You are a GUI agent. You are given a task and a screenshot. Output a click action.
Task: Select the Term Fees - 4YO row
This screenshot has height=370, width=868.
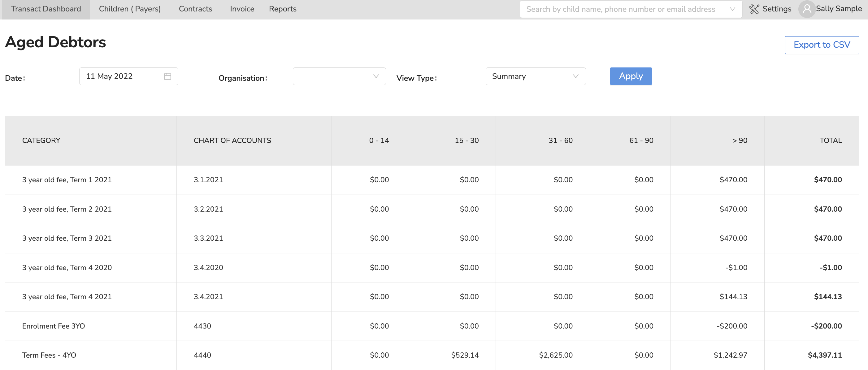(x=49, y=355)
